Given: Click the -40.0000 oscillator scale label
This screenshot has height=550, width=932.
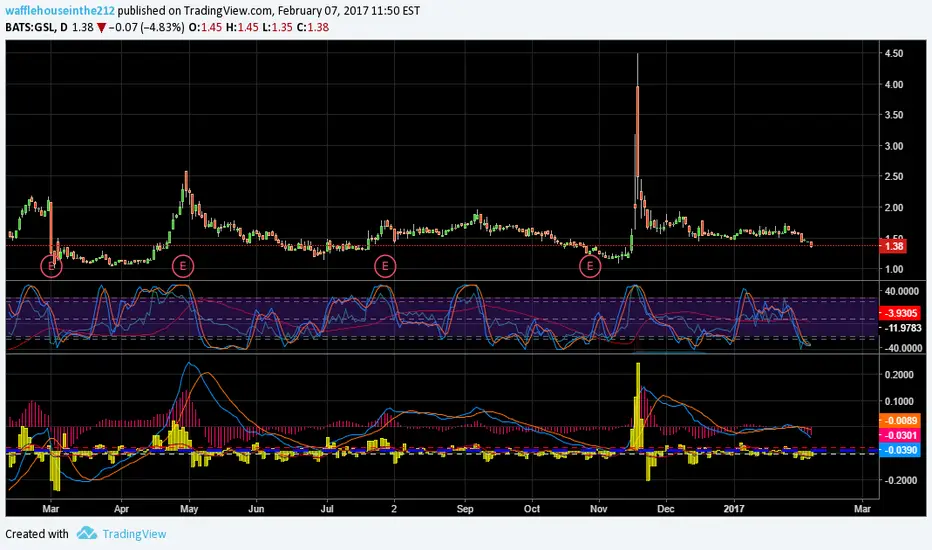Looking at the screenshot, I should click(x=902, y=348).
